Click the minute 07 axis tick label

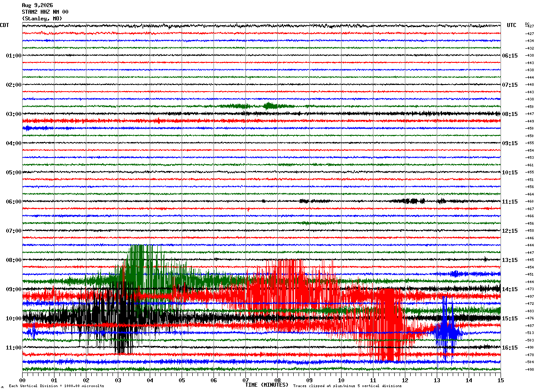coord(245,380)
